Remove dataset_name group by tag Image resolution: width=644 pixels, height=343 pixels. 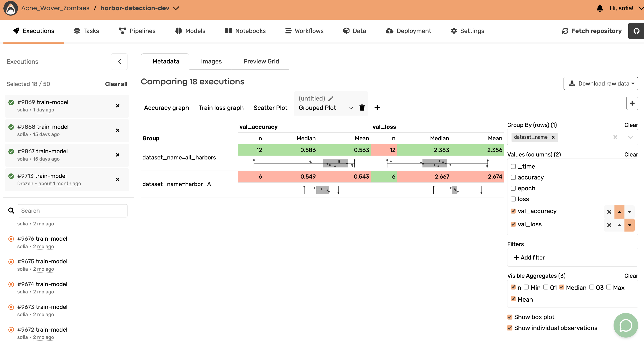tap(553, 137)
